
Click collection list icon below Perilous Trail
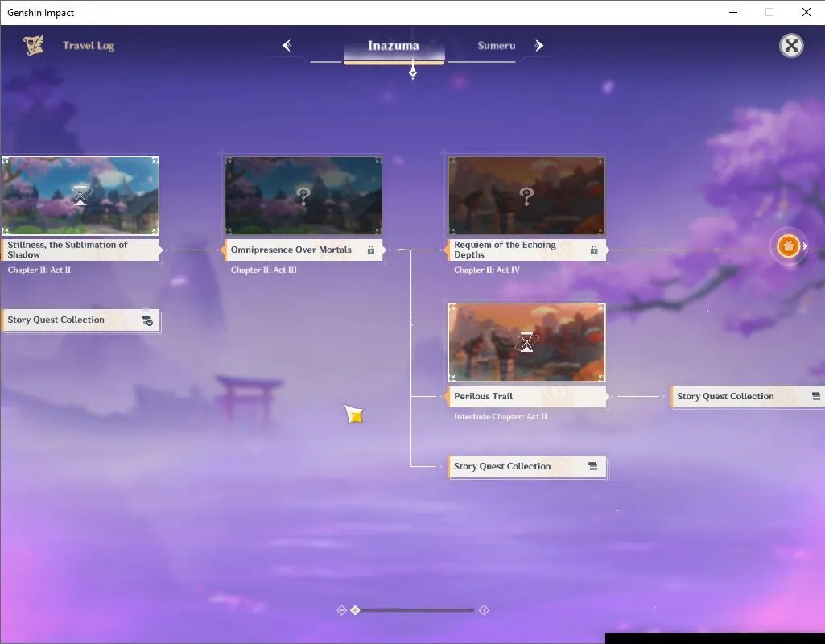pyautogui.click(x=593, y=466)
